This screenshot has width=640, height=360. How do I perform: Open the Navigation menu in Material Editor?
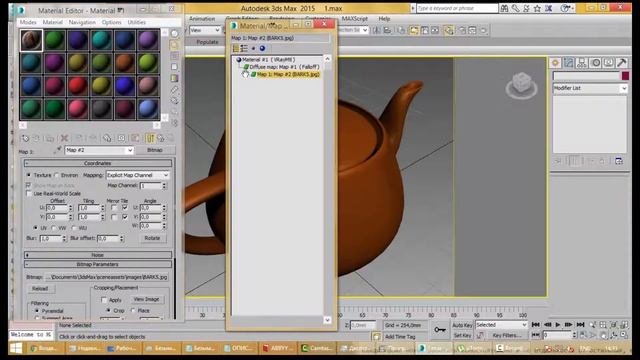click(82, 22)
